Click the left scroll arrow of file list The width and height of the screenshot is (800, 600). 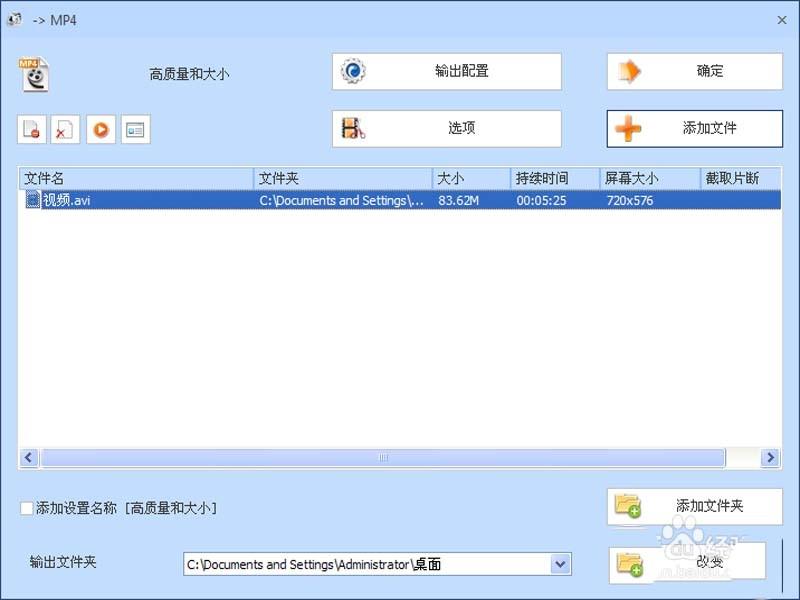coord(28,457)
